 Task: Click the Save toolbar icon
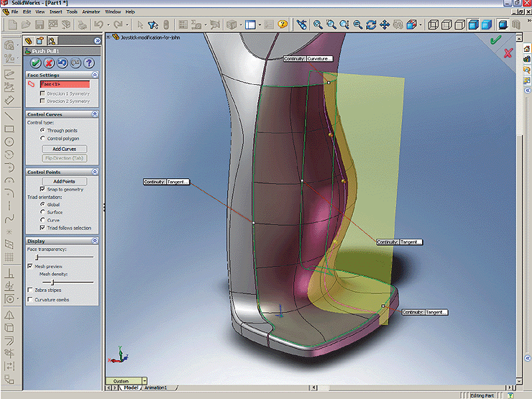(40, 24)
